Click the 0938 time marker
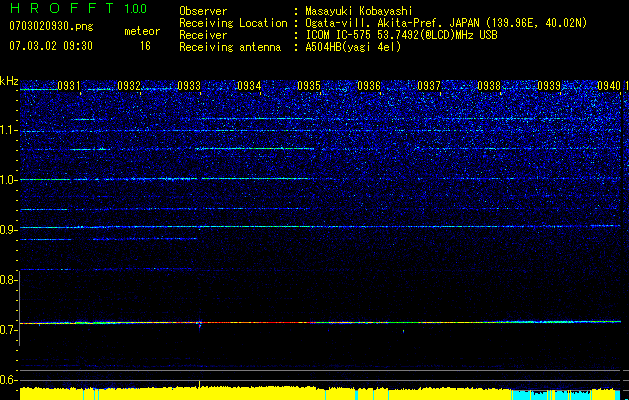This screenshot has width=629, height=400. click(x=489, y=87)
